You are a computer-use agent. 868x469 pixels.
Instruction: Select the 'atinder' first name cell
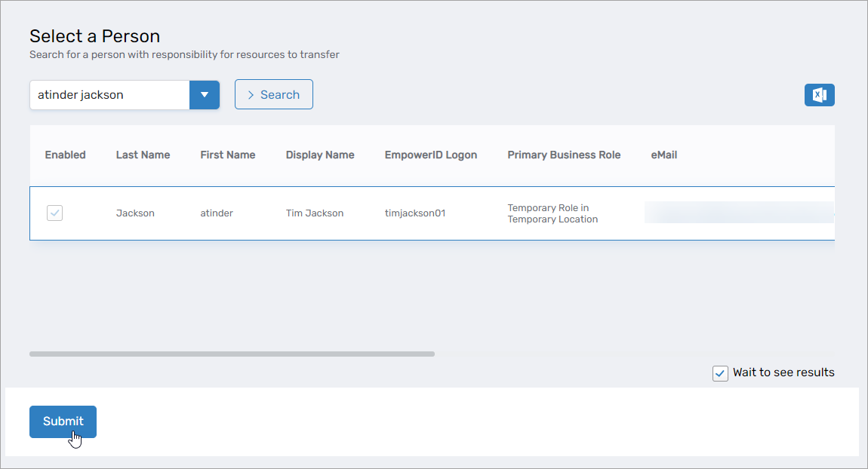217,213
